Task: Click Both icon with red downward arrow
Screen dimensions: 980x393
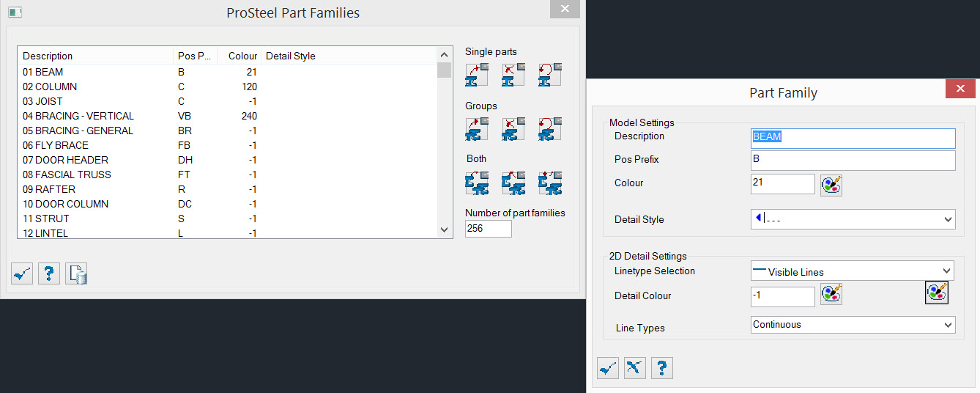Action: click(550, 183)
